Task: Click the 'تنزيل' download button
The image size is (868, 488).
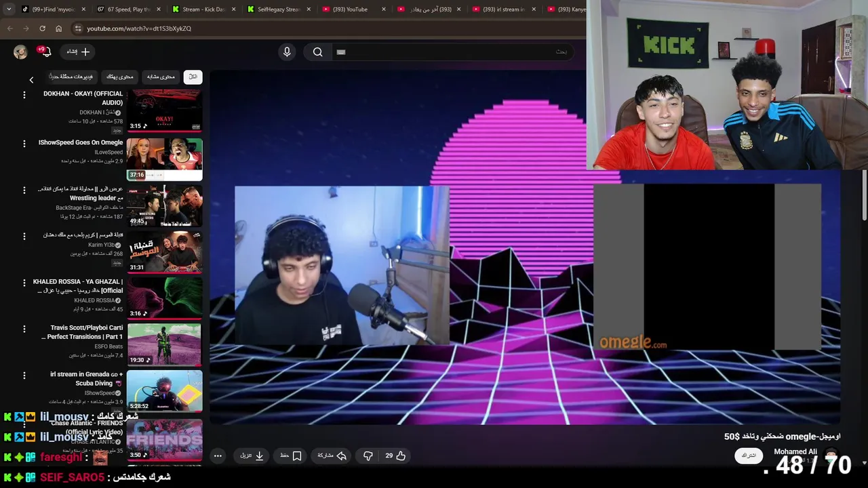Action: pyautogui.click(x=252, y=455)
